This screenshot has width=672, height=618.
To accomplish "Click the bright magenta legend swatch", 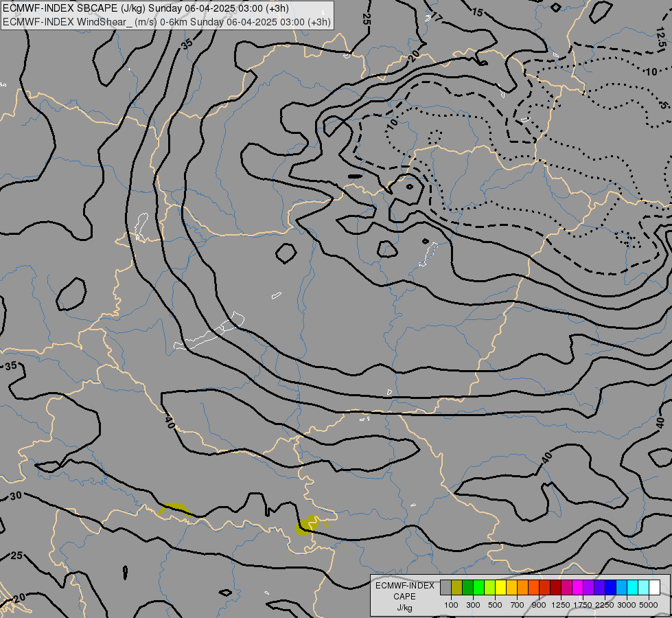I will 577,588.
